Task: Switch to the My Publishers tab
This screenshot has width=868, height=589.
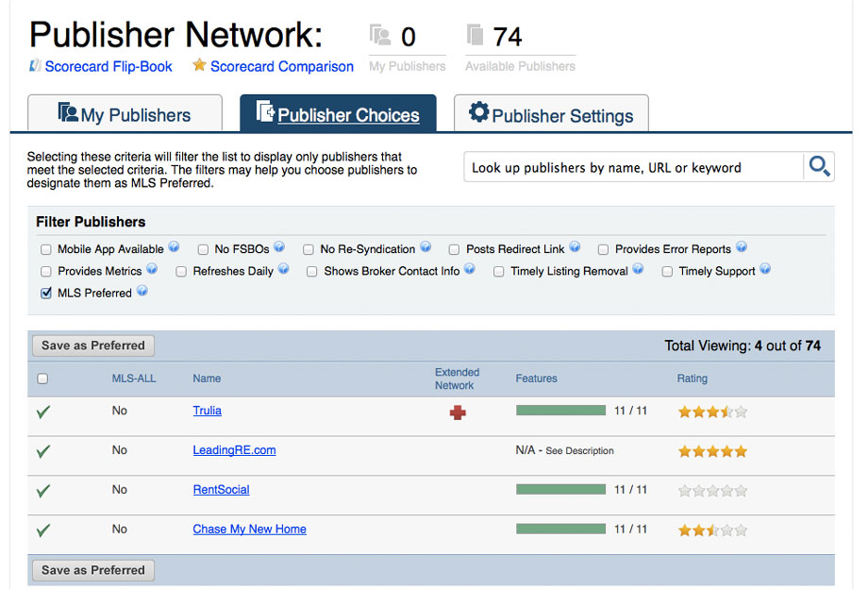Action: (x=125, y=114)
